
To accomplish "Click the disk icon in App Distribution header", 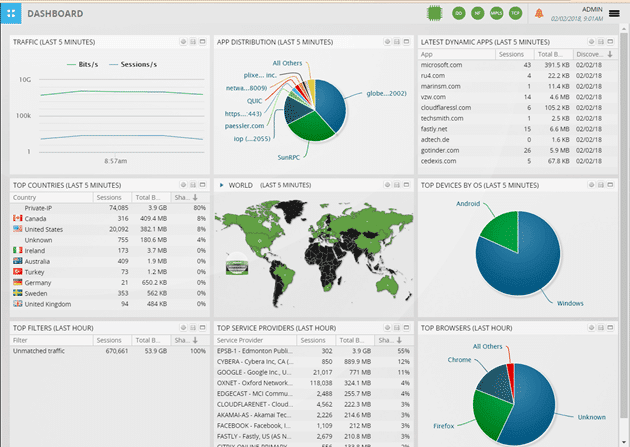I will [397, 41].
